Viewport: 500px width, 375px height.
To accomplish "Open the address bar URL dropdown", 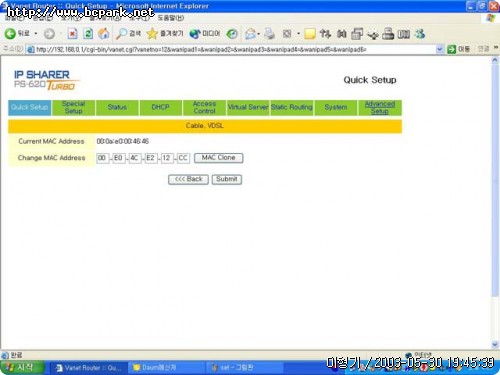I will (440, 49).
